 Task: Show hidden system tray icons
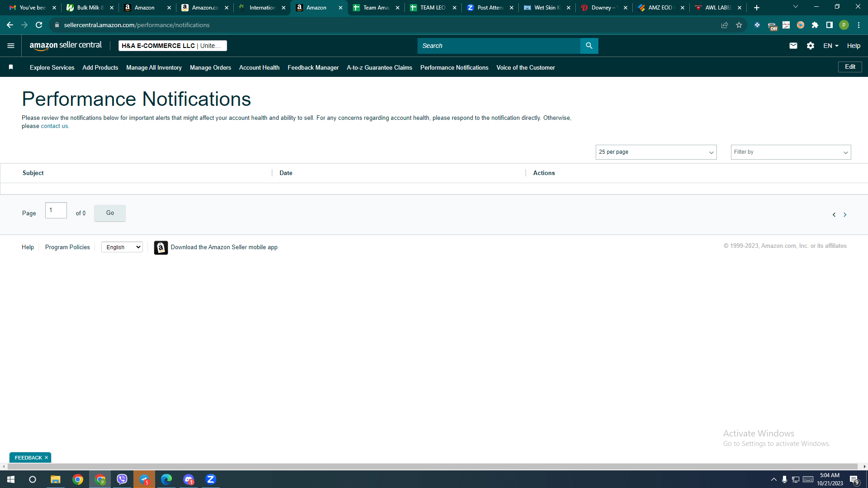click(773, 479)
